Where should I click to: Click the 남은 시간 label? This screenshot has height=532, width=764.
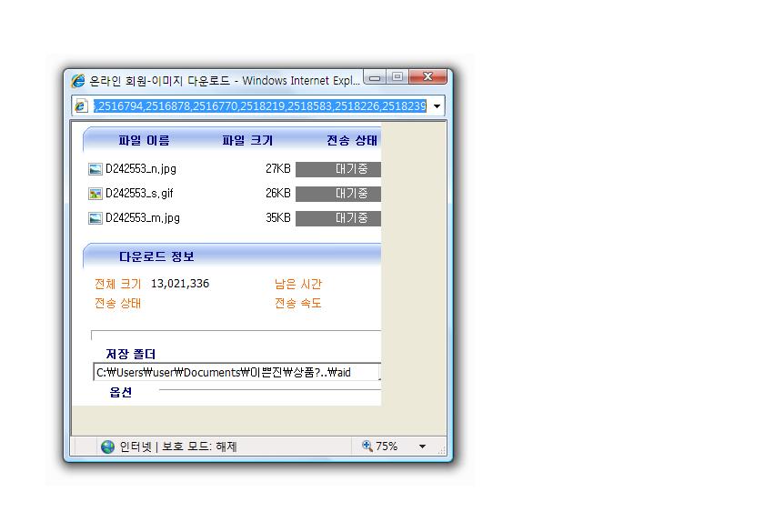(298, 284)
